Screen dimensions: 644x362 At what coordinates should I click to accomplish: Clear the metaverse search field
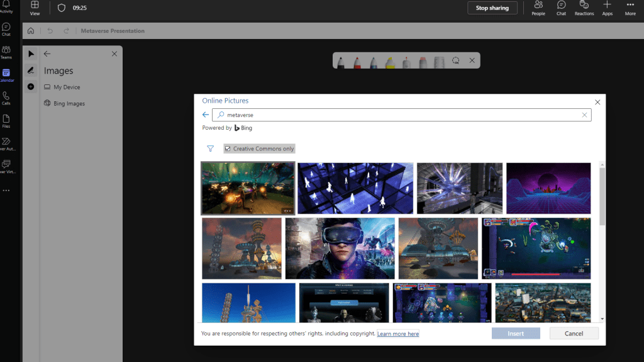[584, 115]
